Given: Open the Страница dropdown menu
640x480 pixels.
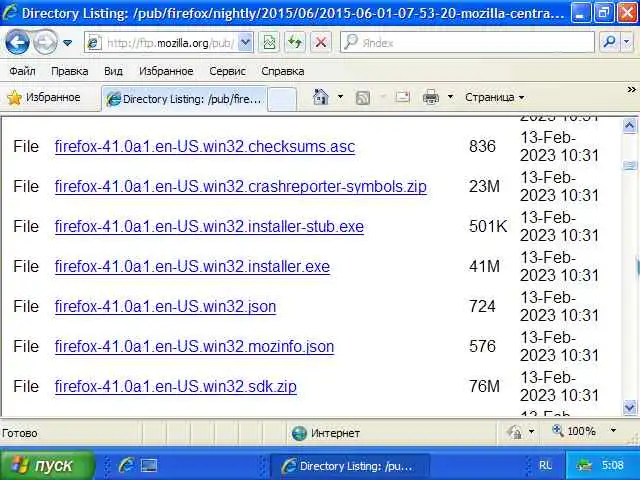Looking at the screenshot, I should tap(494, 98).
